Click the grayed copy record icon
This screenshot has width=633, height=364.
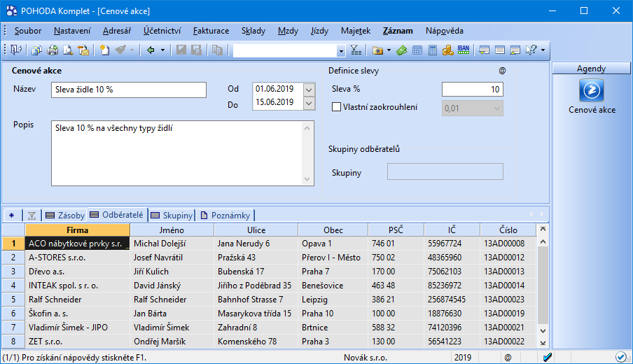pyautogui.click(x=217, y=50)
